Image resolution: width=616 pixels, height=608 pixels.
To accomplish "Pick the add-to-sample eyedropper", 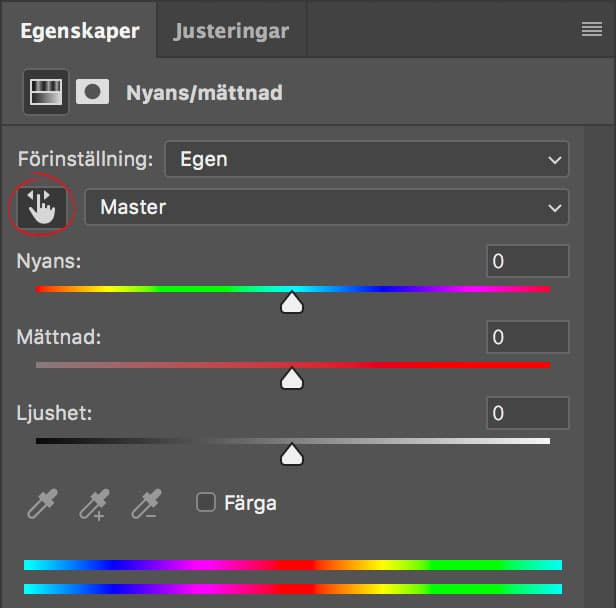I will (x=94, y=505).
